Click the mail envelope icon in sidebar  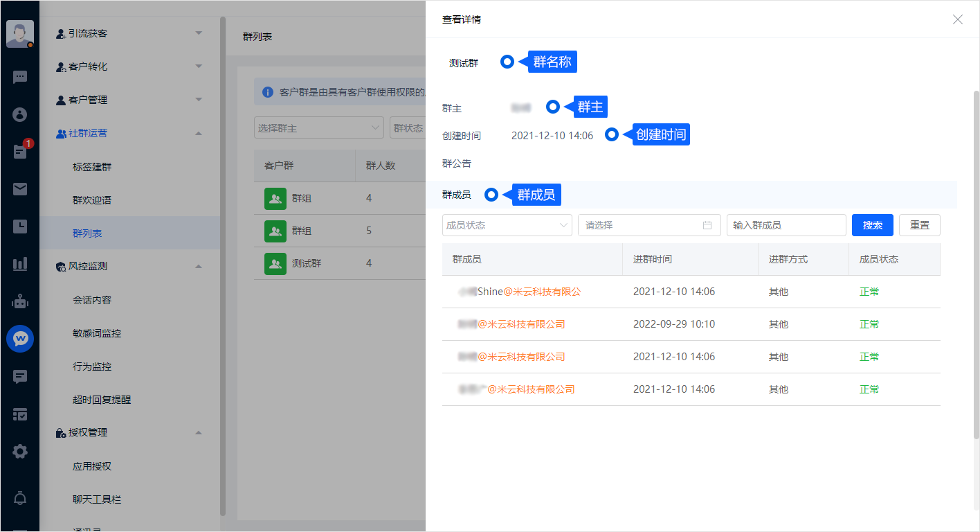(x=20, y=189)
